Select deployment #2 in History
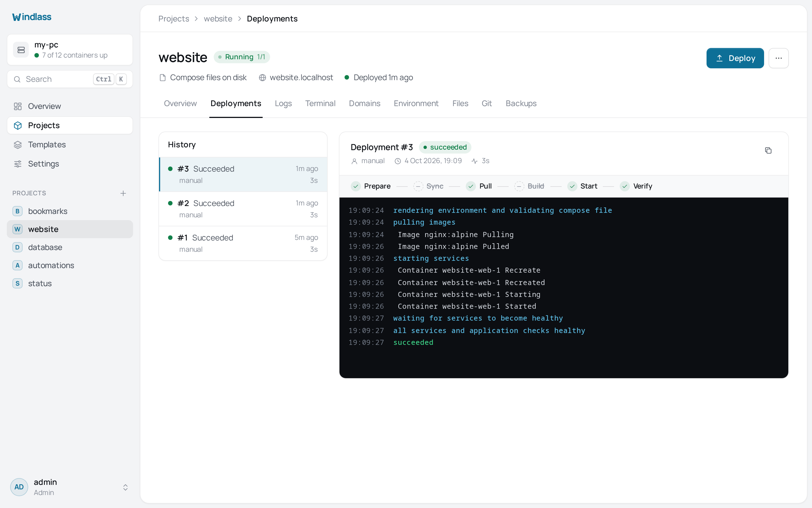 [x=243, y=209]
